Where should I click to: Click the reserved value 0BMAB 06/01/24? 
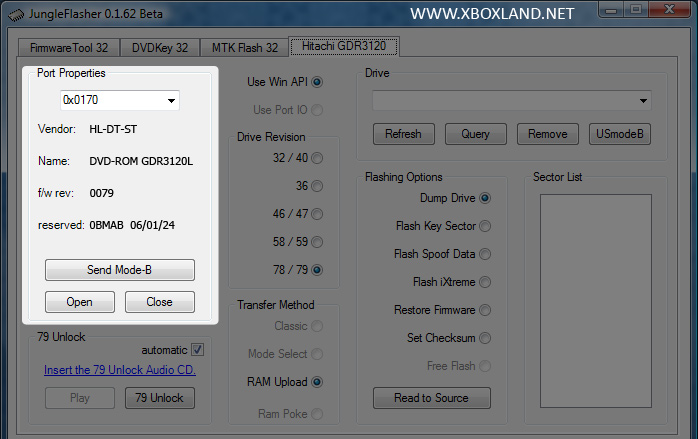[132, 225]
